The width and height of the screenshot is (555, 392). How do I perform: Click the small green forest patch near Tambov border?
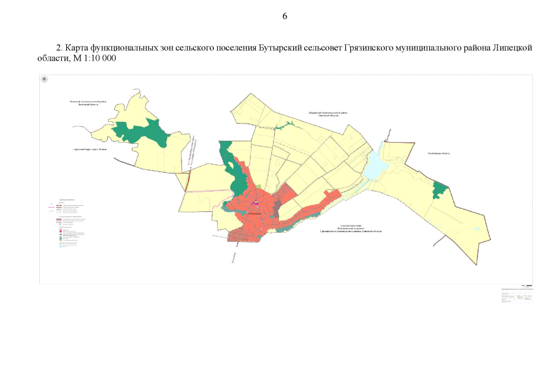[x=439, y=189]
